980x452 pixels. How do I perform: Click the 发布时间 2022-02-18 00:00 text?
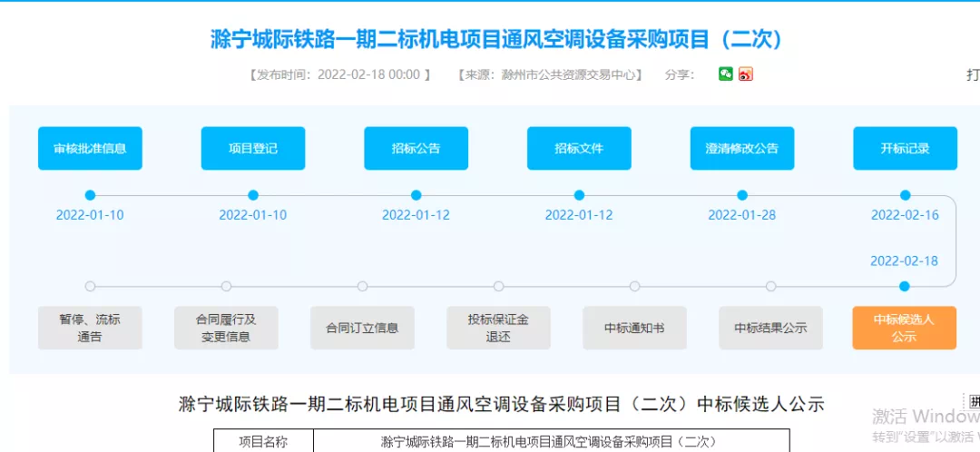pyautogui.click(x=339, y=74)
